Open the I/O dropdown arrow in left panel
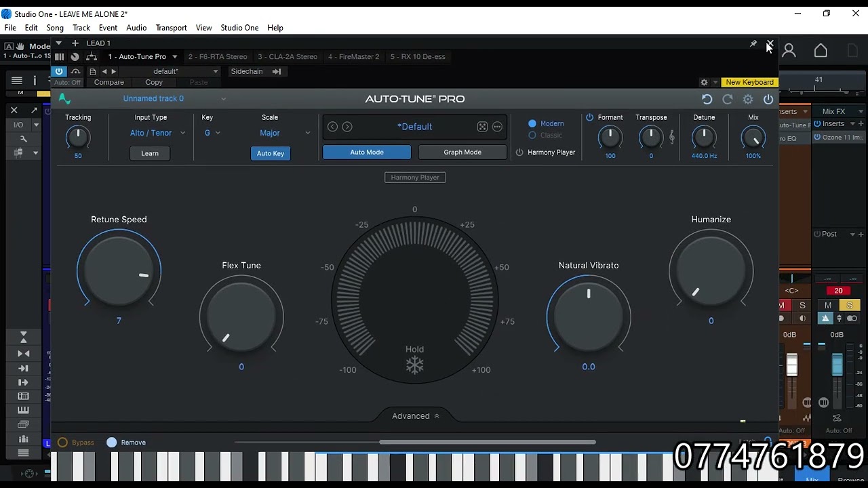 35,125
